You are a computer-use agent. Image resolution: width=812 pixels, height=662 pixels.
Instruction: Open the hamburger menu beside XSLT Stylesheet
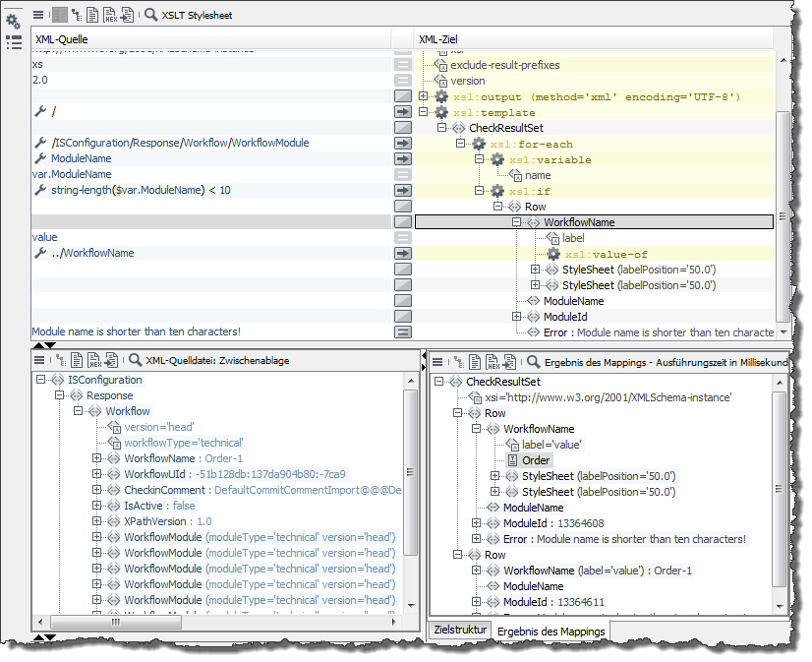(38, 15)
